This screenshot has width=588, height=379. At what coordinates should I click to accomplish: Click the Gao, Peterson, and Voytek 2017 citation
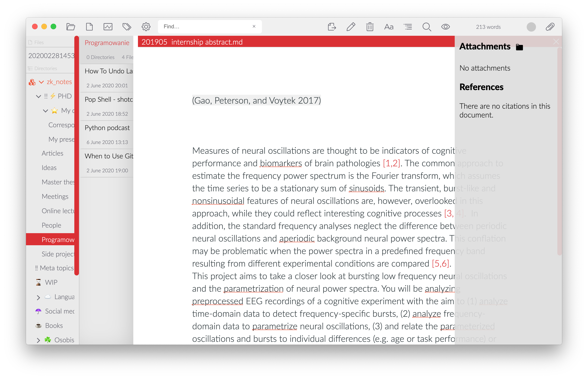pyautogui.click(x=256, y=100)
